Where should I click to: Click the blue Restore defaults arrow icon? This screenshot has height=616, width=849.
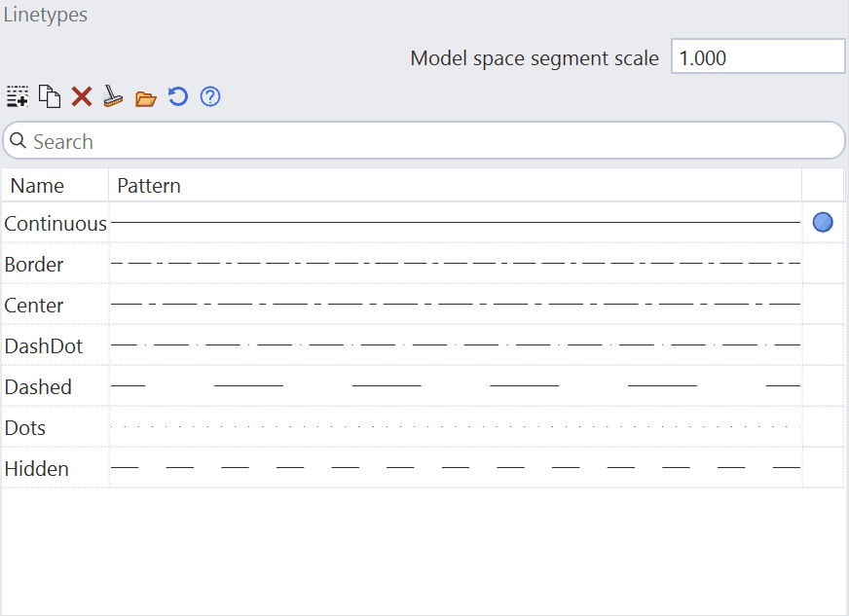point(177,97)
